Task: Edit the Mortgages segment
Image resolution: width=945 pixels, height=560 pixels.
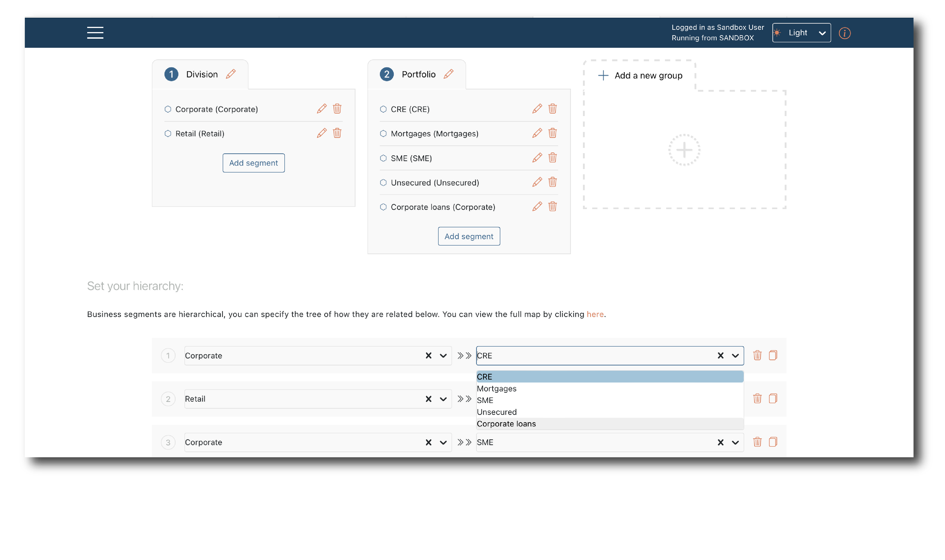Action: pos(537,133)
